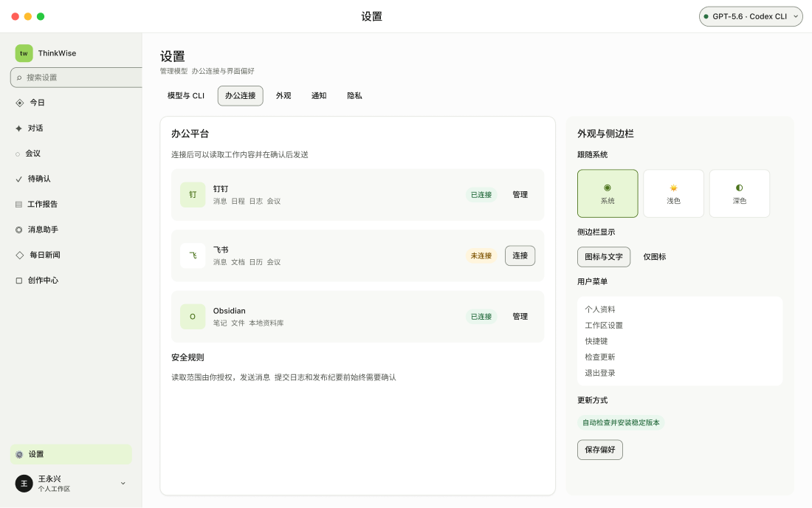
Task: Open 快捷键 in user menu
Action: [596, 341]
